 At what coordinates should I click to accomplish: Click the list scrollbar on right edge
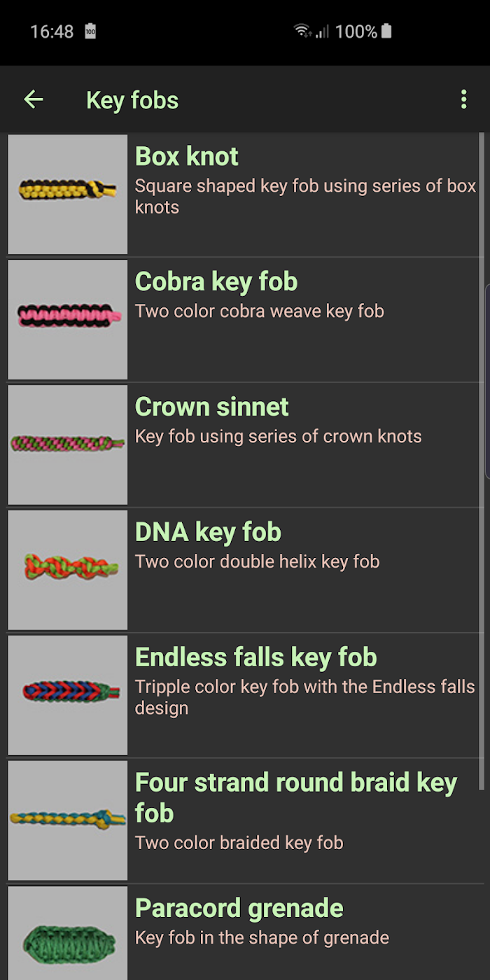(482, 462)
